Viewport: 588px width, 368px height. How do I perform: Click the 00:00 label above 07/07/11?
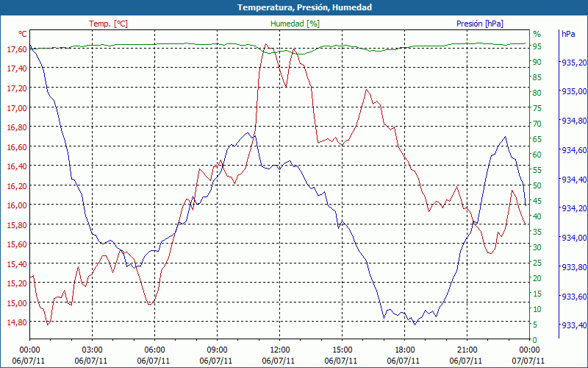point(529,350)
